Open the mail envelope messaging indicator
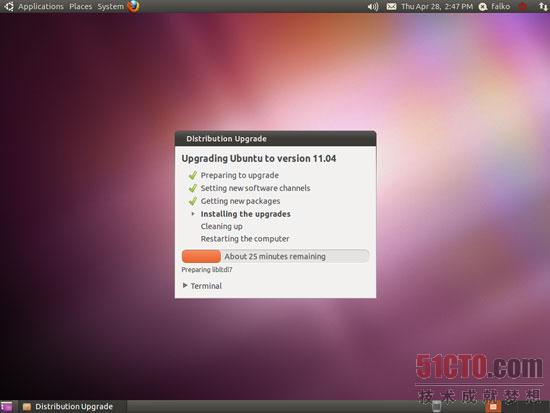The width and height of the screenshot is (550, 413). (x=391, y=7)
